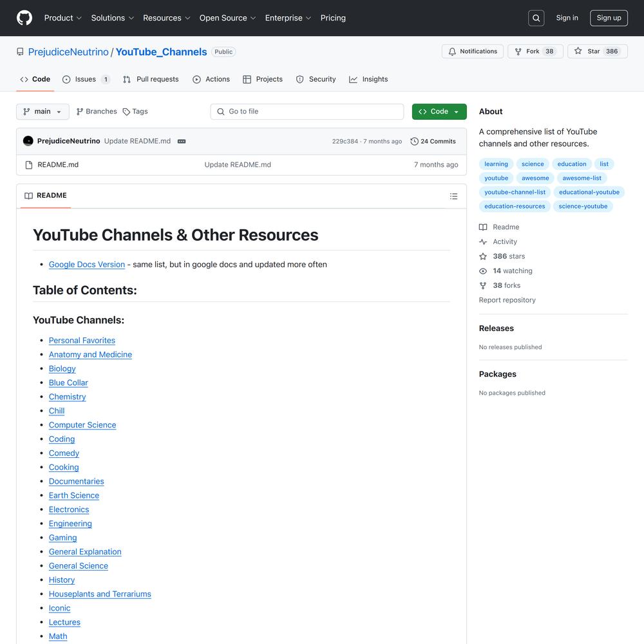
Task: Expand the Open Source menu
Action: pyautogui.click(x=227, y=18)
